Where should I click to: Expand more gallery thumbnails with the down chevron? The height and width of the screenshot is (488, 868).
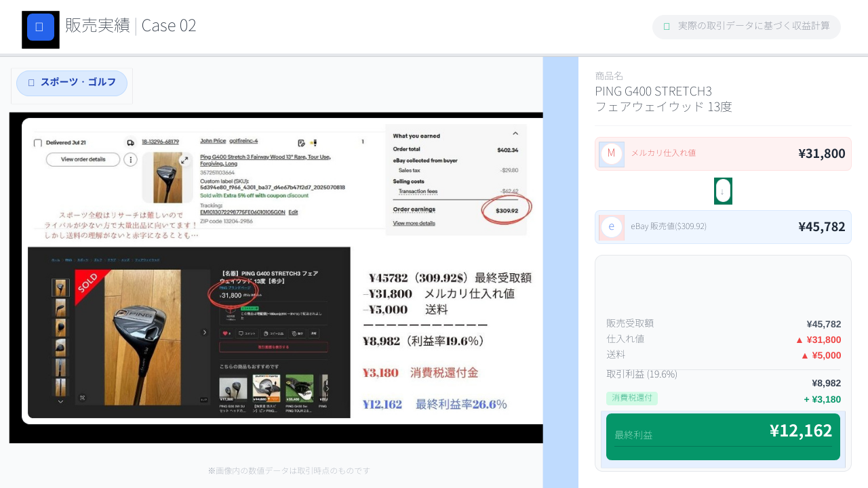[x=60, y=401]
